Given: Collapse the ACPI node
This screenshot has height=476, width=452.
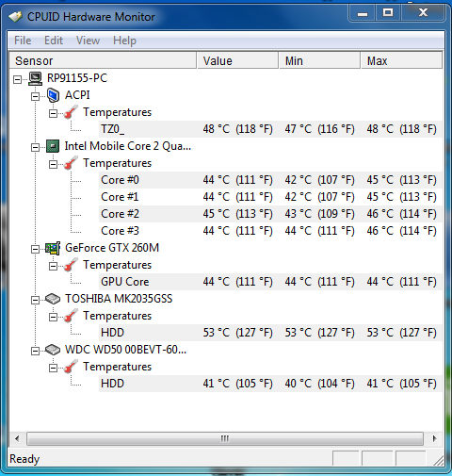Looking at the screenshot, I should click(x=36, y=96).
